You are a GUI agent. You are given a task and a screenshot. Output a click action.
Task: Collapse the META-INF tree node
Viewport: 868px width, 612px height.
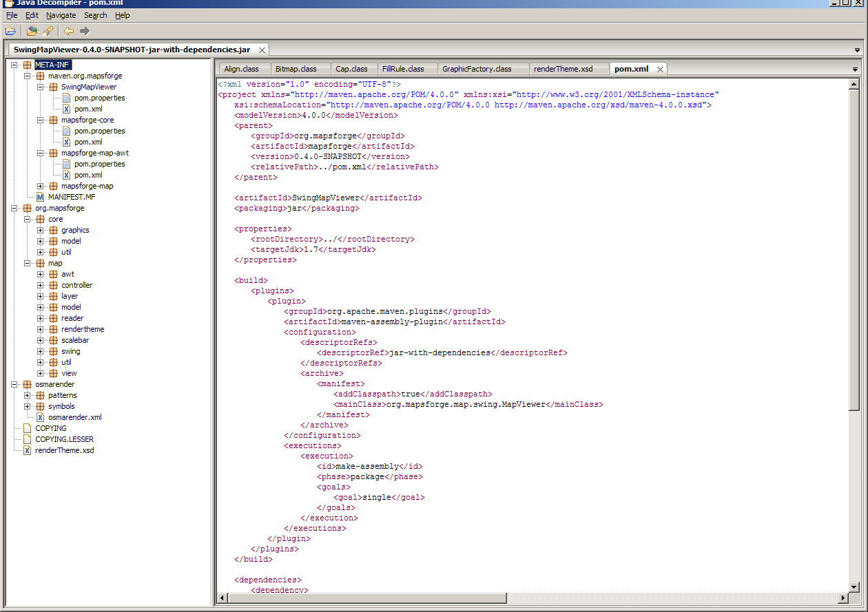14,65
